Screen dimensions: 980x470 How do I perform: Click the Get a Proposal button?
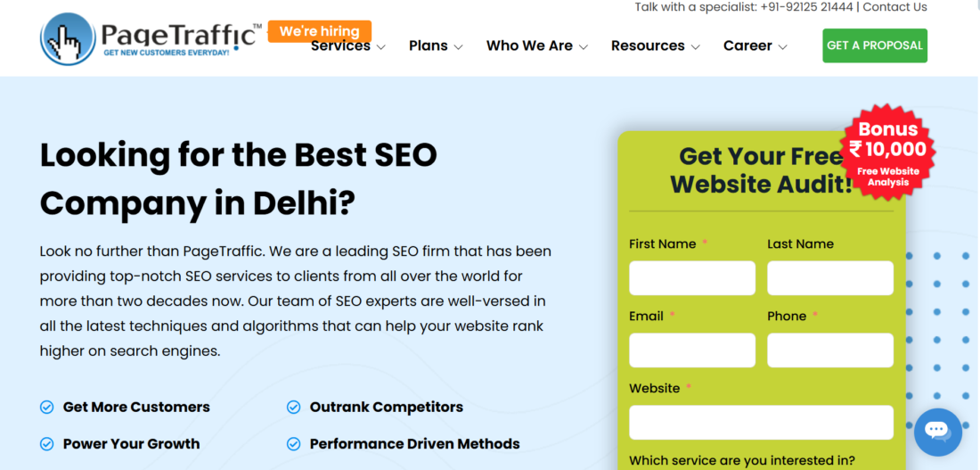click(874, 45)
